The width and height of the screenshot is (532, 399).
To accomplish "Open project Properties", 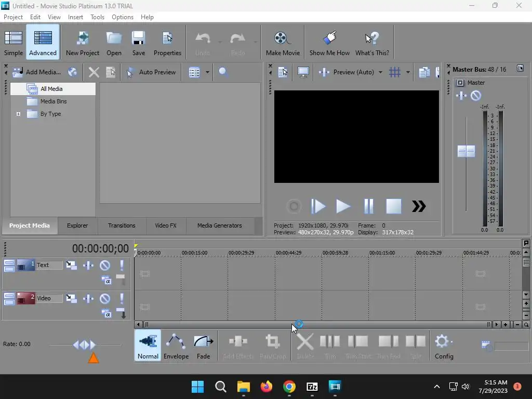I will click(x=167, y=43).
